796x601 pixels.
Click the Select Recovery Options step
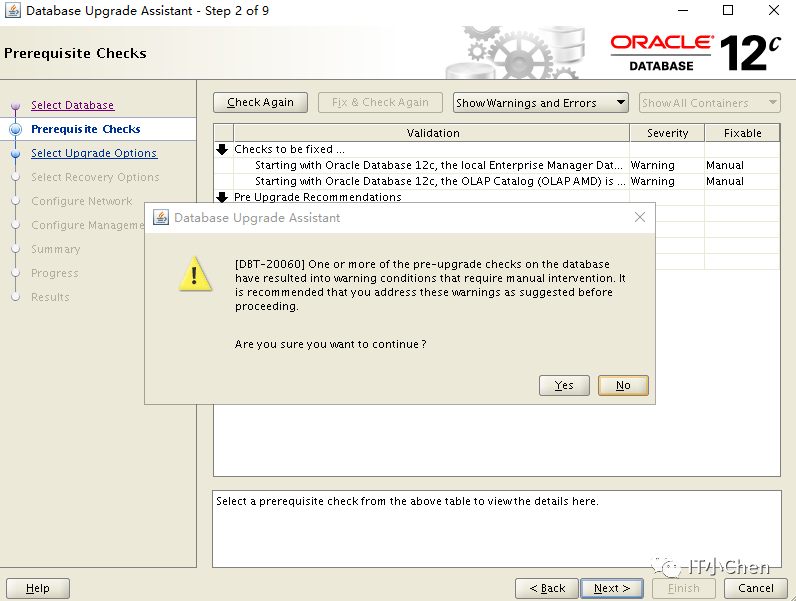[95, 177]
